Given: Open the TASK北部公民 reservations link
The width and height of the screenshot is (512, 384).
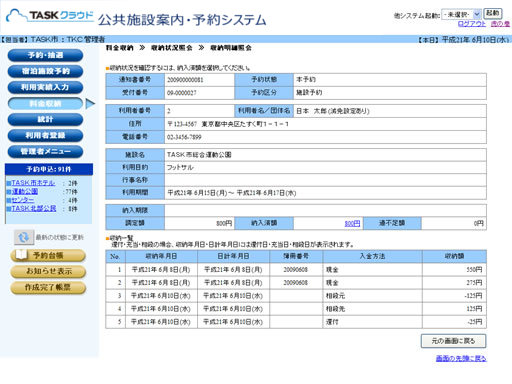Looking at the screenshot, I should (x=34, y=208).
